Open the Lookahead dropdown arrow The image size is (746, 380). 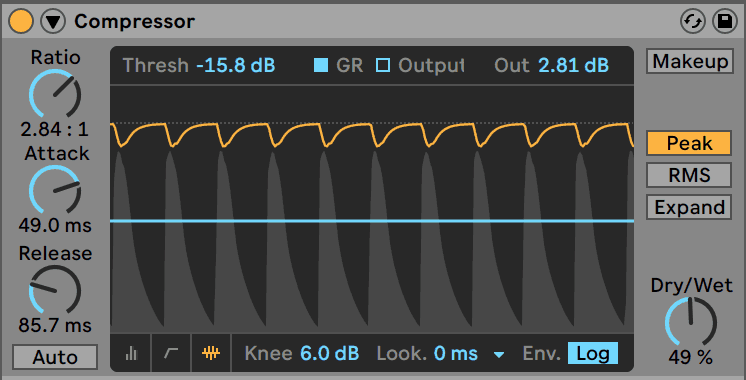pyautogui.click(x=499, y=354)
